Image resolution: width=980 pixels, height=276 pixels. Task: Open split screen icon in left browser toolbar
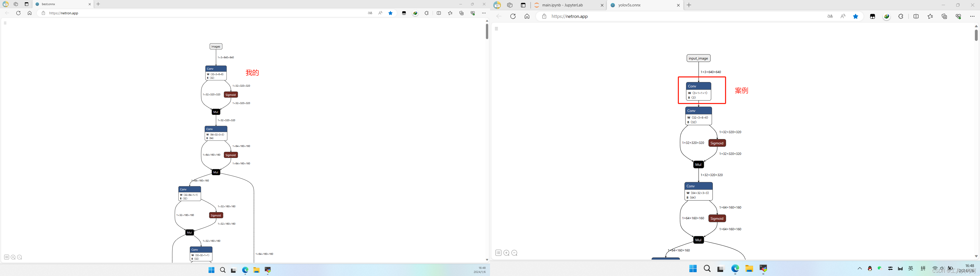(x=439, y=13)
